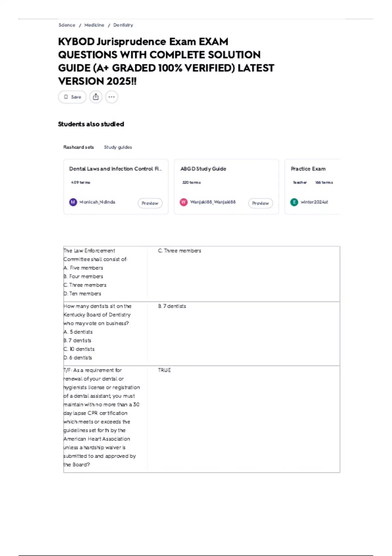Open the ABGD Study Guide card title
The width and height of the screenshot is (392, 556).
(203, 169)
